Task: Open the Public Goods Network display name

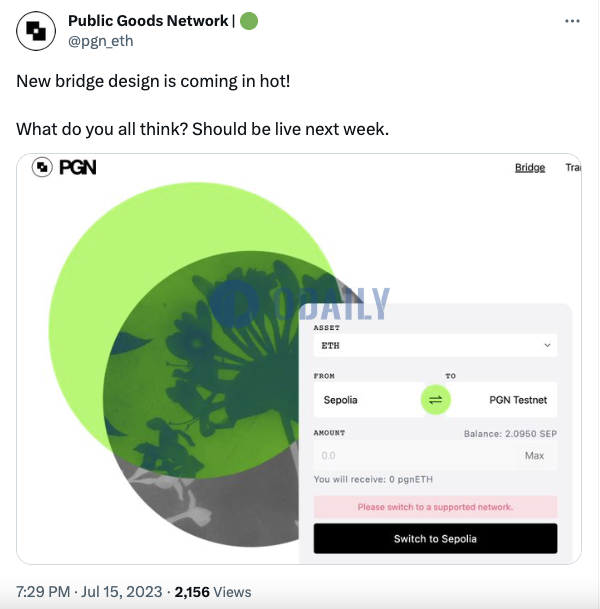Action: click(148, 21)
